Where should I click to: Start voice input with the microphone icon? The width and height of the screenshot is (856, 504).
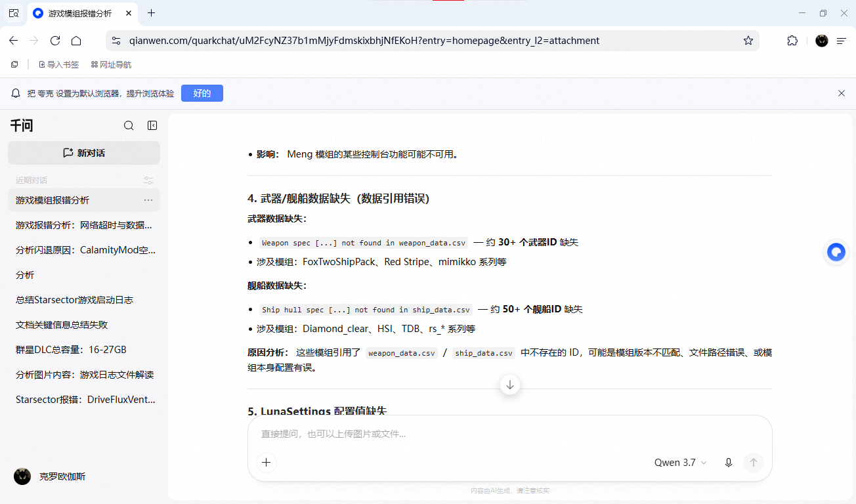[729, 463]
